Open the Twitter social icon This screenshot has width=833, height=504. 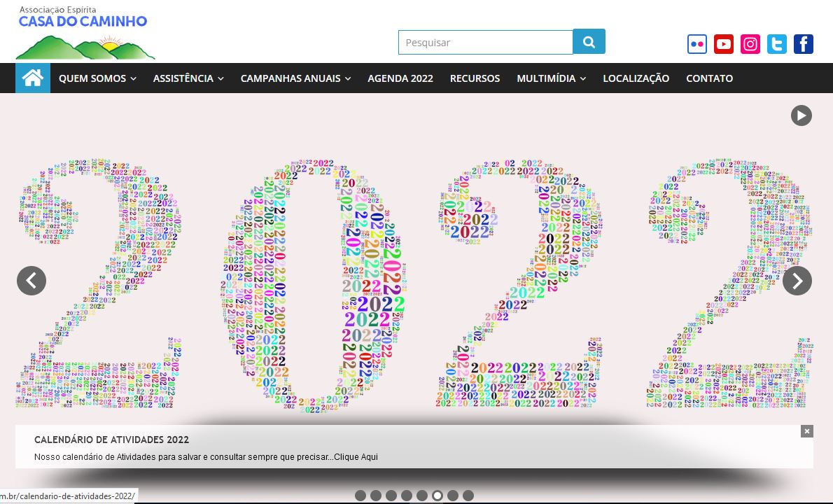(777, 44)
